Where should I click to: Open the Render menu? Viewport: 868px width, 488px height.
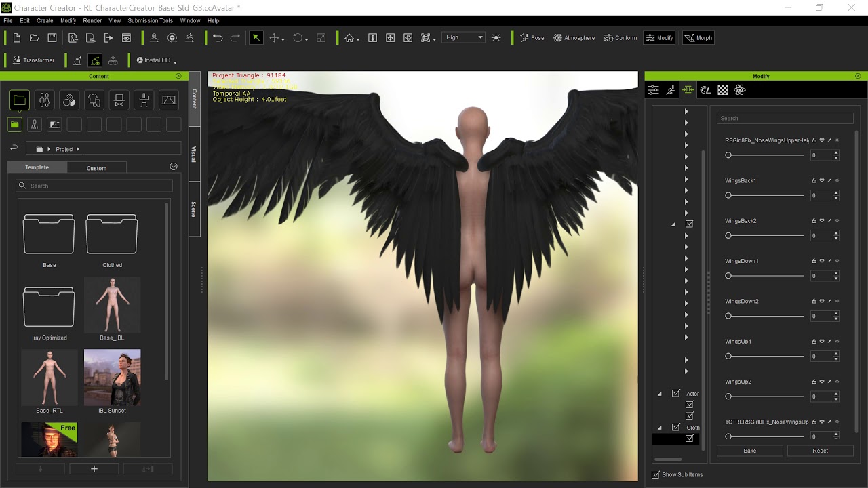92,21
